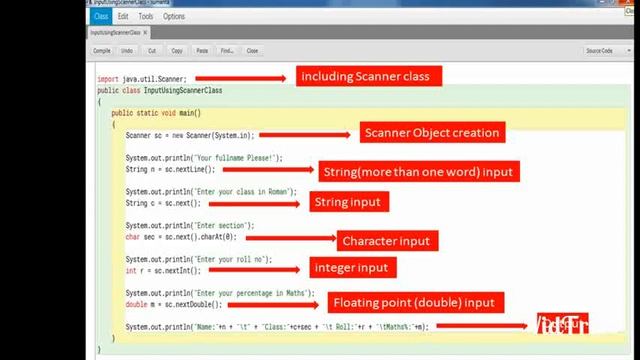Viewport: 640px width, 360px height.
Task: Click the final println line starting 'Name:'
Action: [x=277, y=327]
